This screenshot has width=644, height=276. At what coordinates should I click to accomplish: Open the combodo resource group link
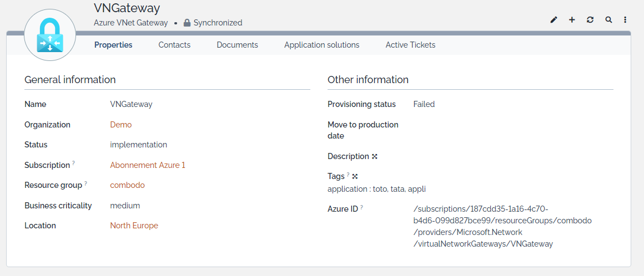127,185
